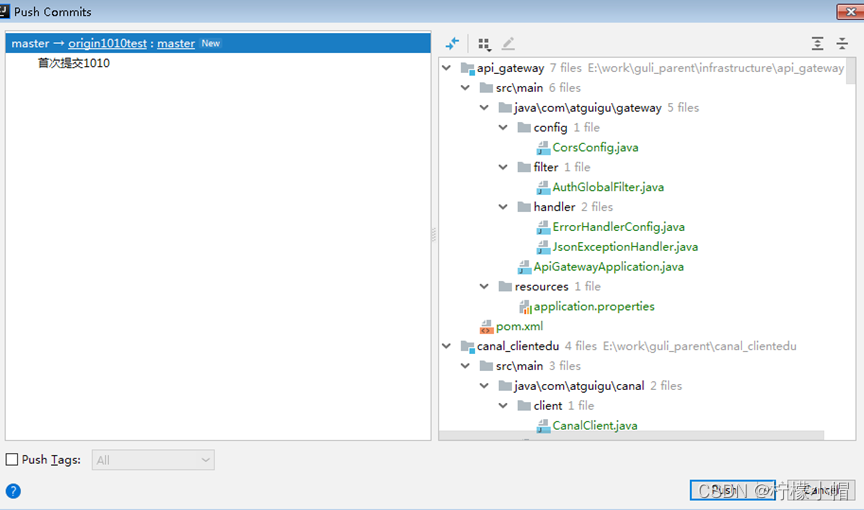Click the config folder icon

tap(524, 128)
